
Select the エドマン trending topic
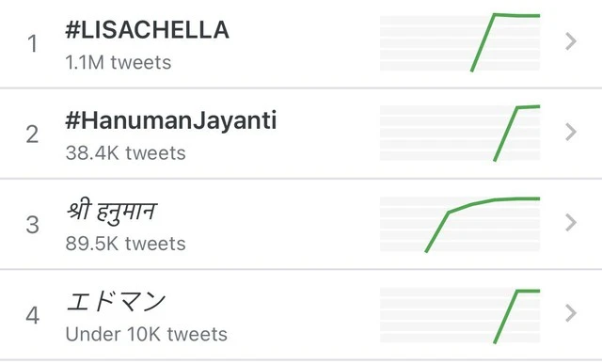116,301
